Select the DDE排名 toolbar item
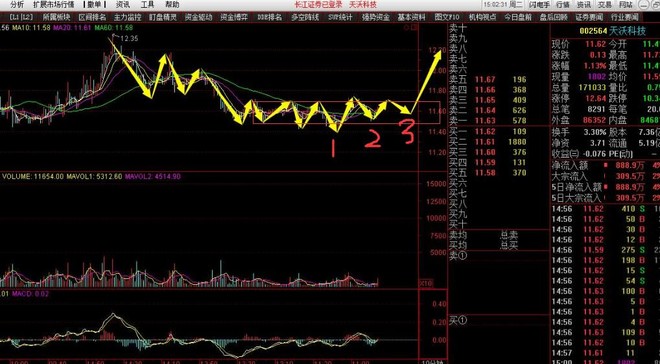The height and width of the screenshot is (364, 660). coord(269,17)
